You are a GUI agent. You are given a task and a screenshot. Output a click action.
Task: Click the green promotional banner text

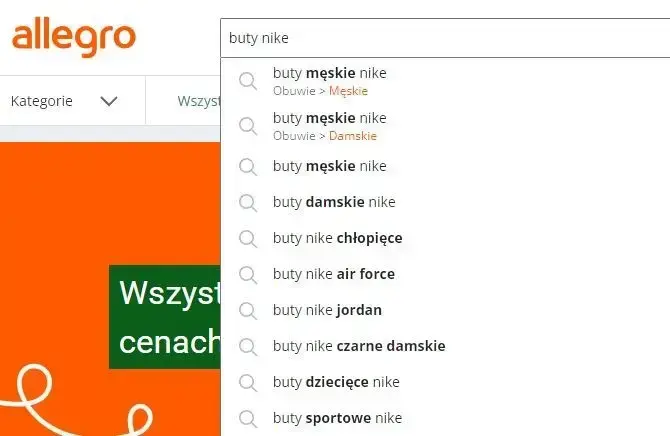point(165,317)
